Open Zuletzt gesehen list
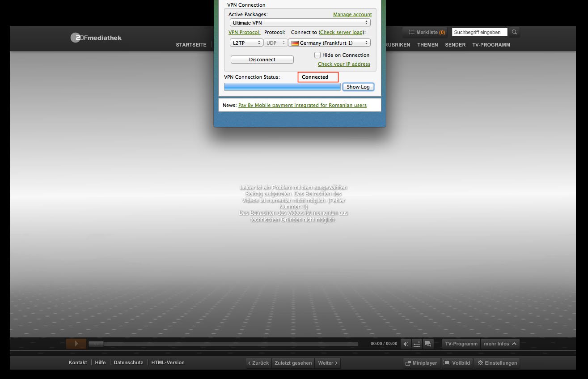 (x=293, y=363)
